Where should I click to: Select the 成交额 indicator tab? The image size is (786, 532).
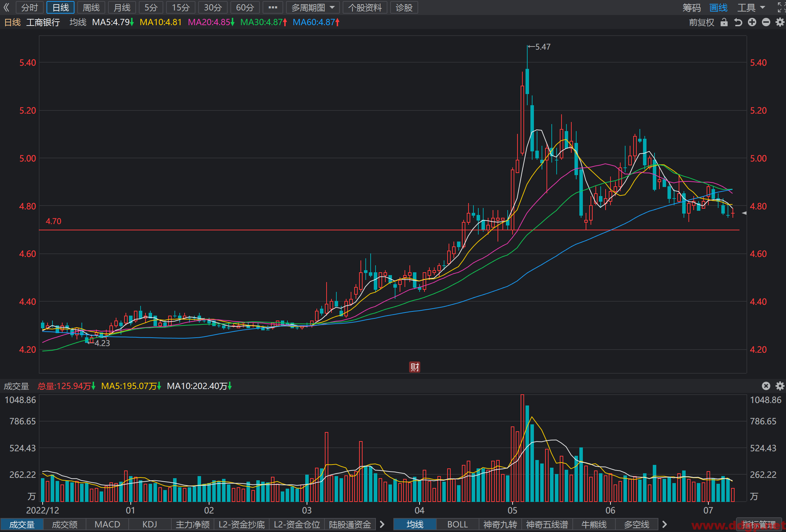pyautogui.click(x=65, y=524)
